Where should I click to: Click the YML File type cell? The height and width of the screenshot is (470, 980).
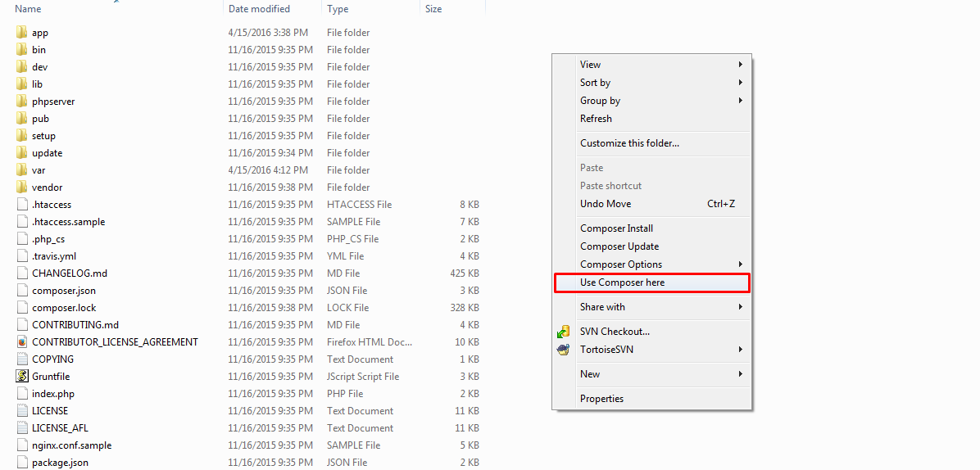coord(346,256)
